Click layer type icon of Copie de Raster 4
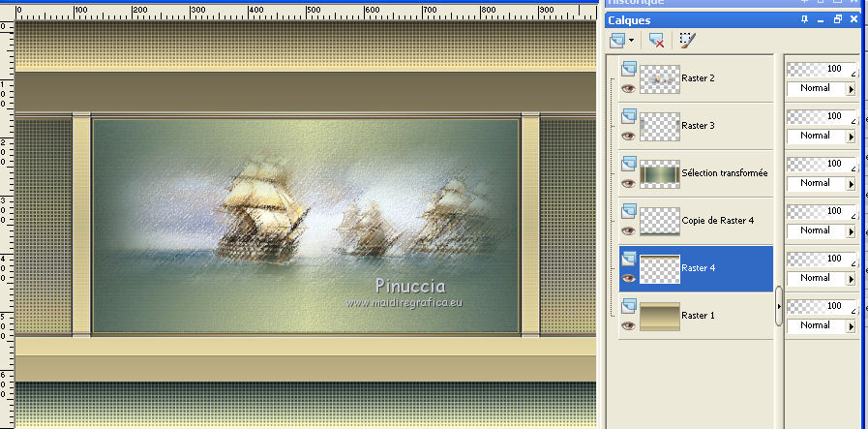Viewport: 868px width, 429px height. [629, 211]
